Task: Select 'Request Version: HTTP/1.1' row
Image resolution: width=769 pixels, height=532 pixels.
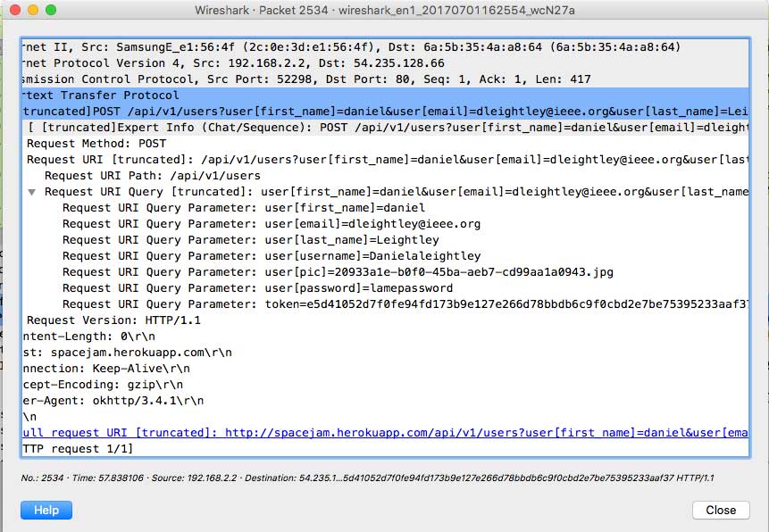Action: [x=386, y=320]
